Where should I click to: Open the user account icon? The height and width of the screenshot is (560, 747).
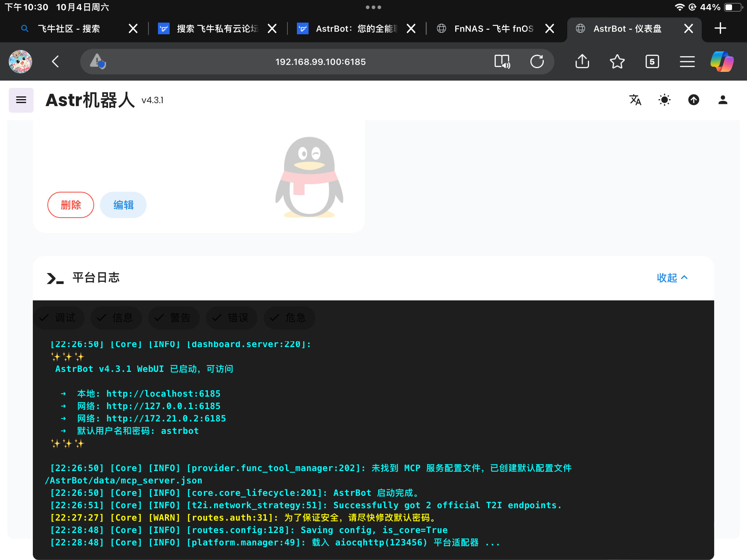pyautogui.click(x=723, y=100)
